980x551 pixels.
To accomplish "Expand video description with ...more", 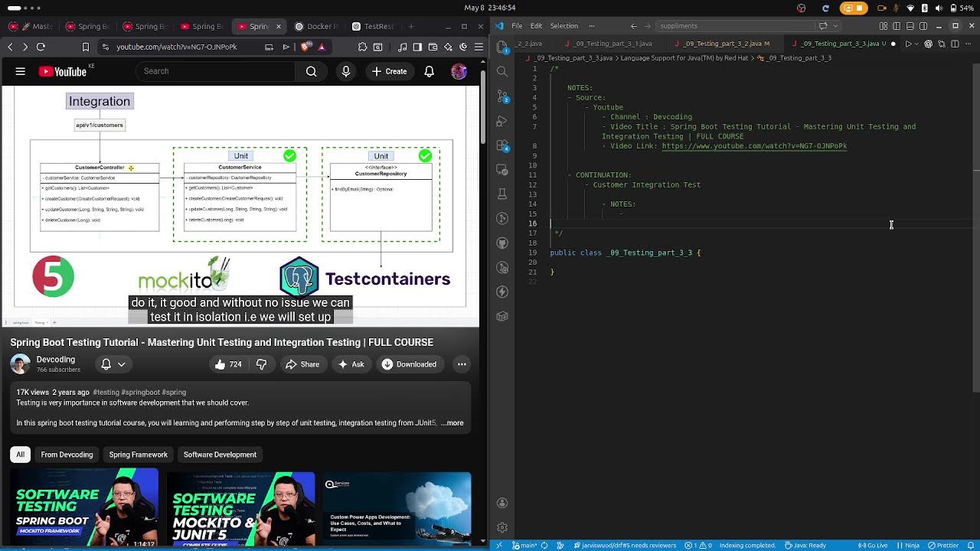I will click(x=453, y=422).
